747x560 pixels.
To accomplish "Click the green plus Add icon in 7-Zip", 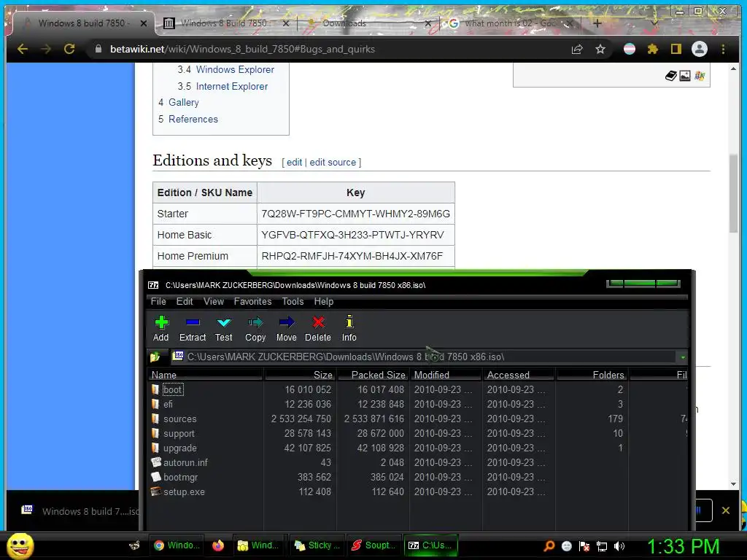I will click(x=161, y=322).
